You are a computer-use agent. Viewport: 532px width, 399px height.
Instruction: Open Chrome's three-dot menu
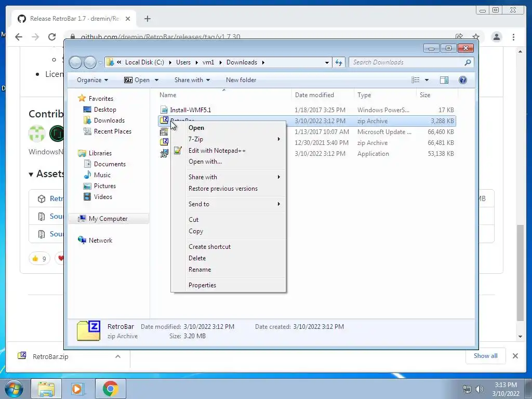click(x=513, y=37)
